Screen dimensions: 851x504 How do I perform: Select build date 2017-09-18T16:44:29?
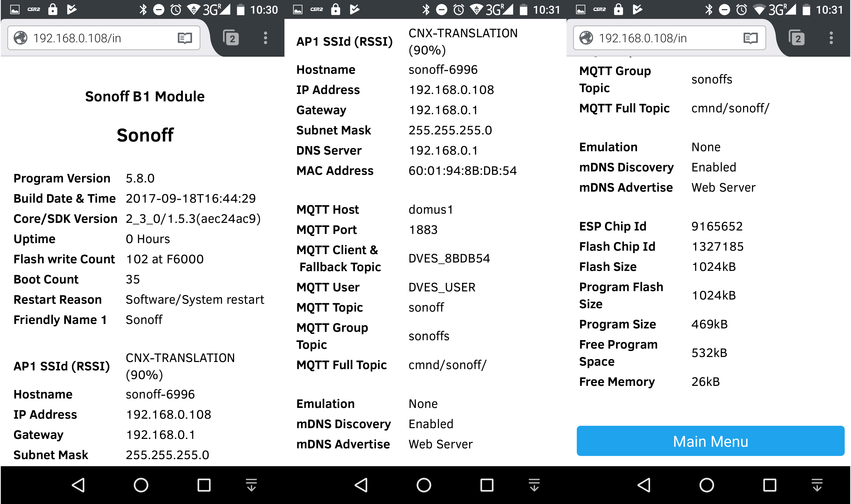(191, 198)
